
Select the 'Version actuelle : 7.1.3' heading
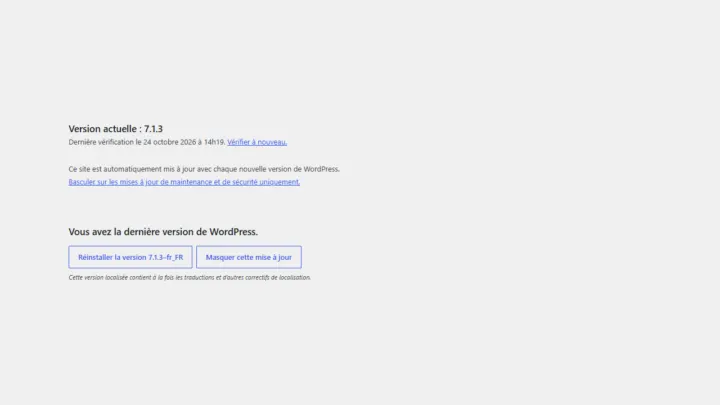tap(116, 129)
